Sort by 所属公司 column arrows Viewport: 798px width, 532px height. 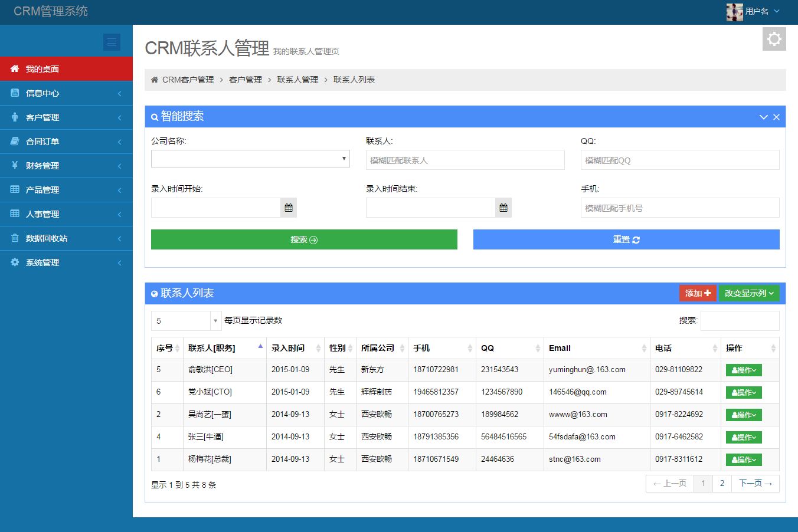402,348
